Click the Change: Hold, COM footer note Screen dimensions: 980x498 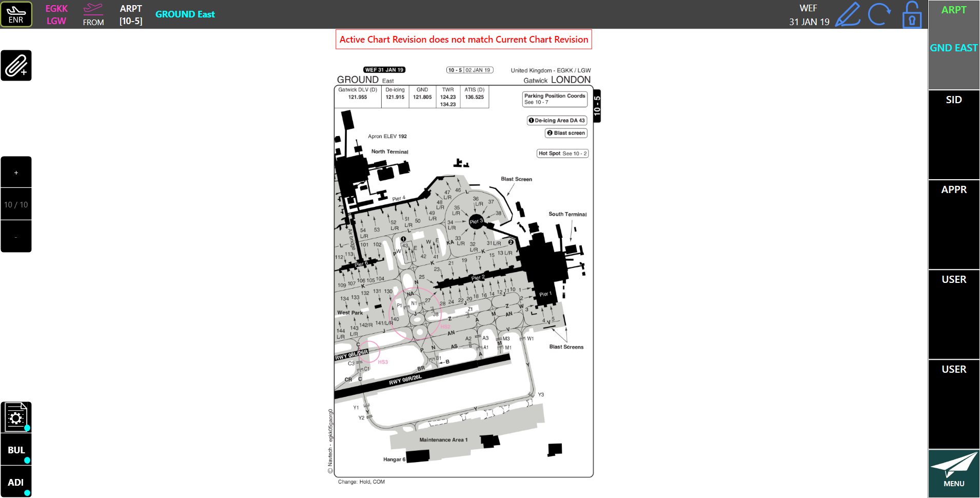click(x=361, y=482)
